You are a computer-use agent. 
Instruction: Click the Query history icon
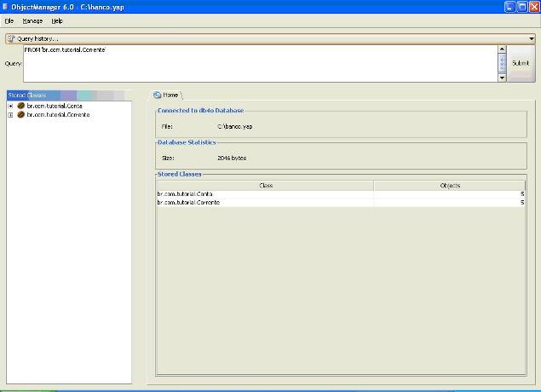click(11, 38)
